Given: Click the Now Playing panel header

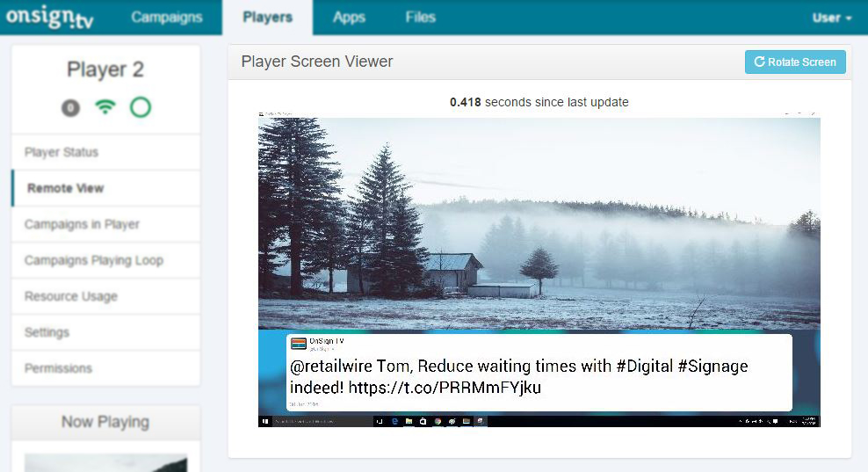Looking at the screenshot, I should (105, 422).
